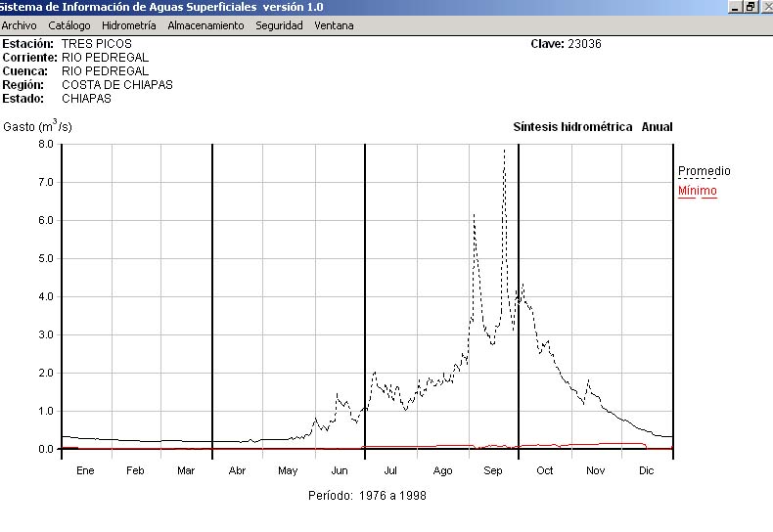Click the Período 1976 a 1998 caption
This screenshot has width=773, height=532.
click(367, 496)
